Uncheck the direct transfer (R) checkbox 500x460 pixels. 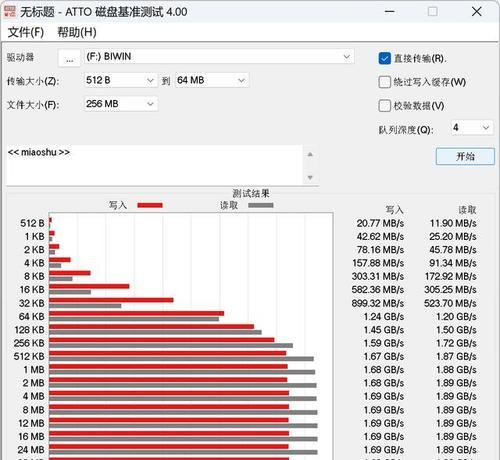tap(385, 58)
